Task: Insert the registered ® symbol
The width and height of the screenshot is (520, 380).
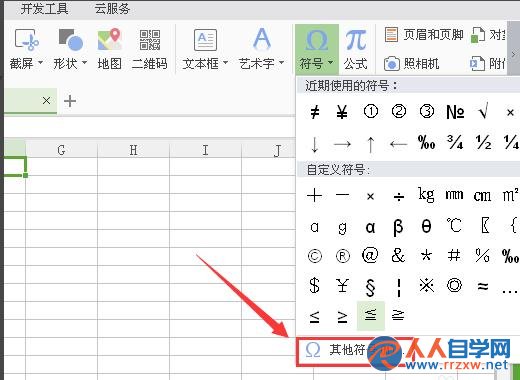Action: (343, 256)
